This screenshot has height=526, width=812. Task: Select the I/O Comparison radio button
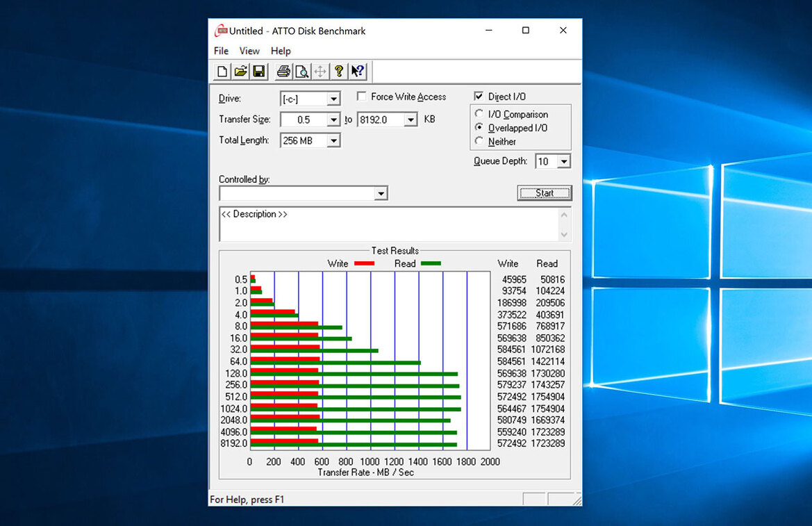(479, 113)
